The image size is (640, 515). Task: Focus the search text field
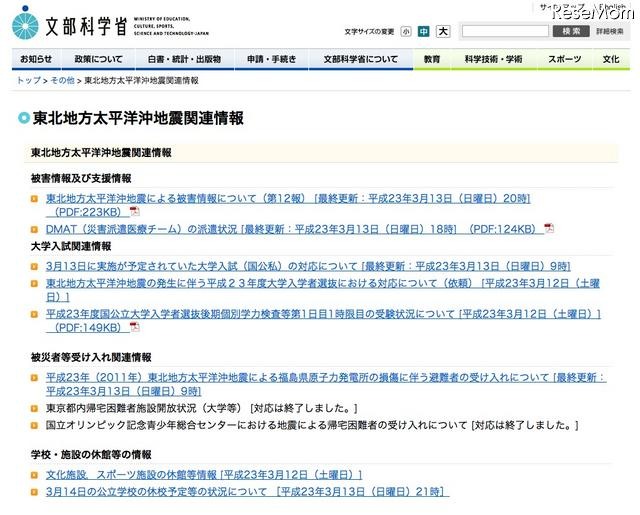(504, 32)
